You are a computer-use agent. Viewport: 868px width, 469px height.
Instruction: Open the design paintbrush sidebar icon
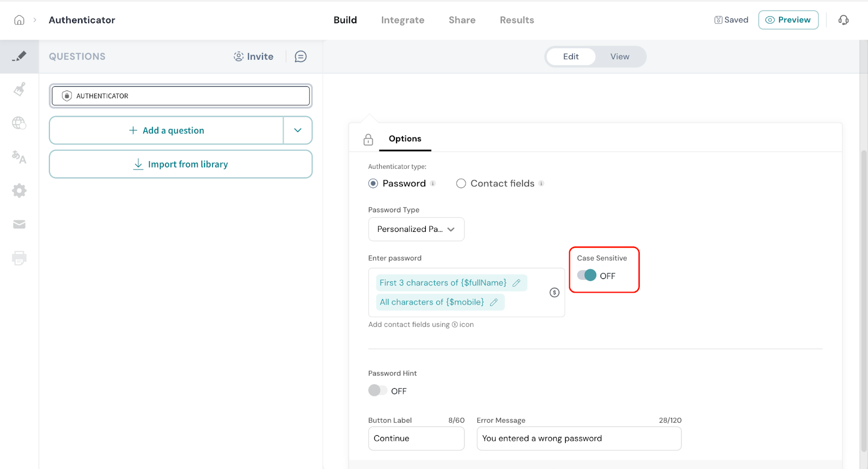20,89
